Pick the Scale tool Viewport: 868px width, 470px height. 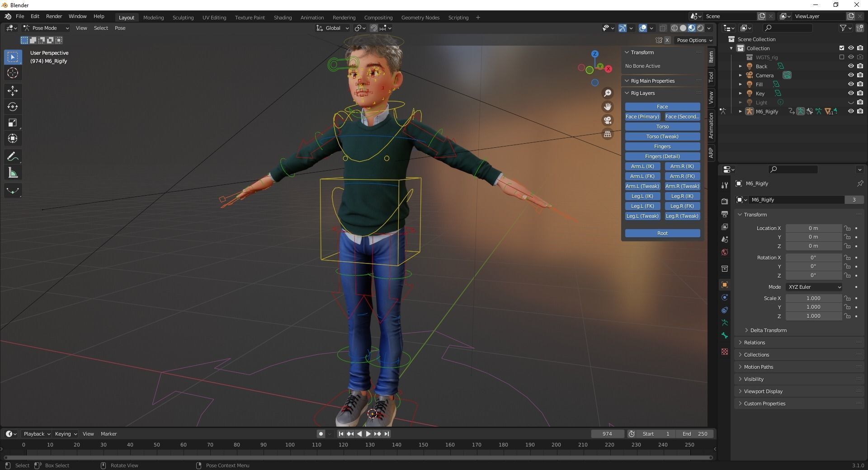click(x=13, y=122)
